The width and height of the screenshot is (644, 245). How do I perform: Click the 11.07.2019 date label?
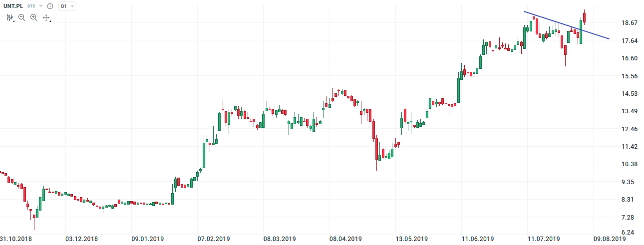543,239
